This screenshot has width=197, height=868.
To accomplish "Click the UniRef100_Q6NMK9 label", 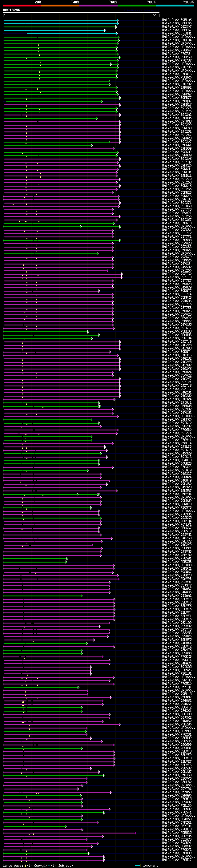I will click(x=177, y=504).
